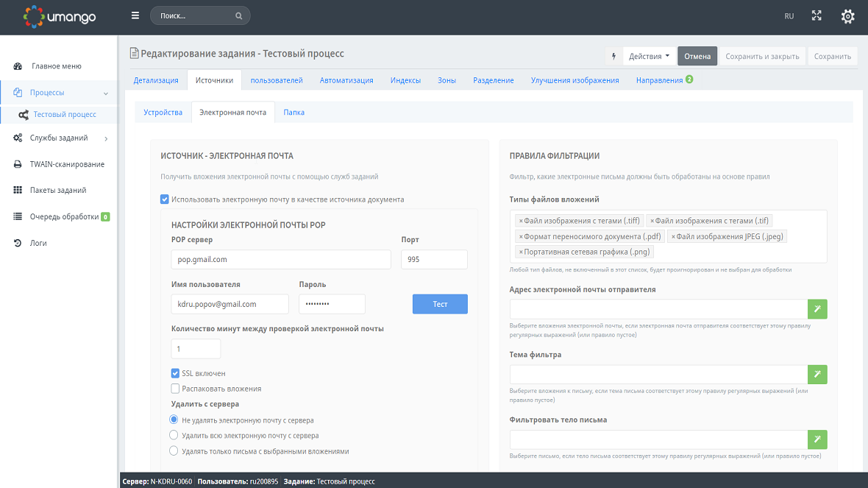Image resolution: width=868 pixels, height=488 pixels.
Task: Open the Папка source sub-tab
Action: click(294, 113)
